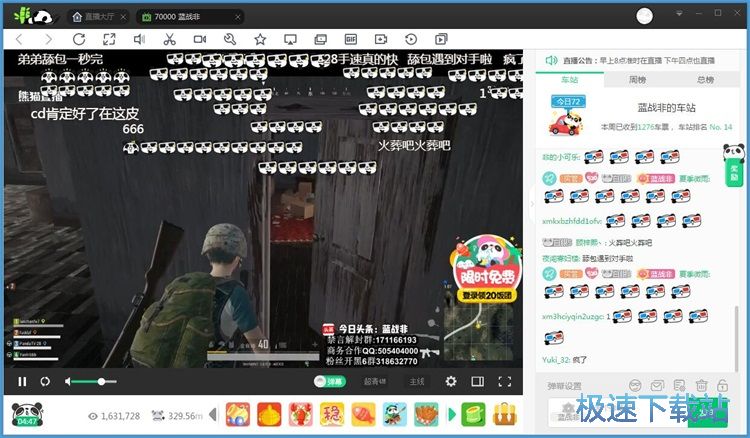Viewport: 750px width, 438px height.
Task: Click the screen cast icon
Action: (x=290, y=39)
